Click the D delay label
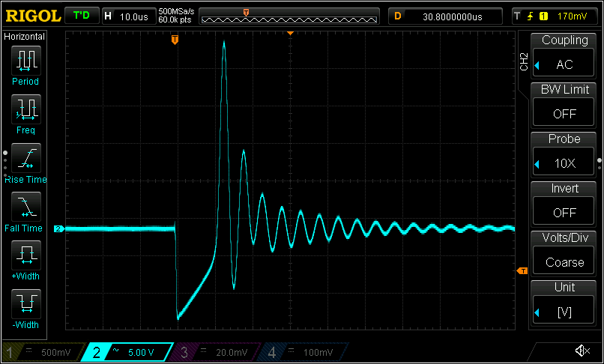Viewport: 604px width, 364px height. [398, 16]
